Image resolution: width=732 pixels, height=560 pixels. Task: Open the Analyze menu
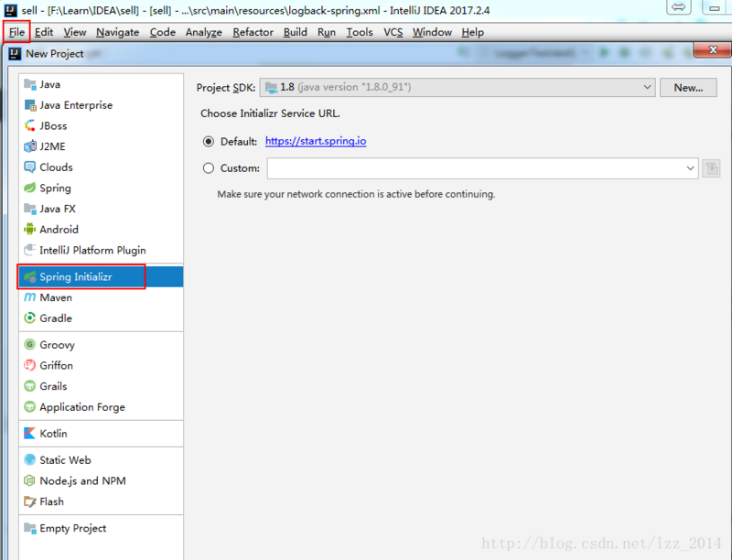203,32
